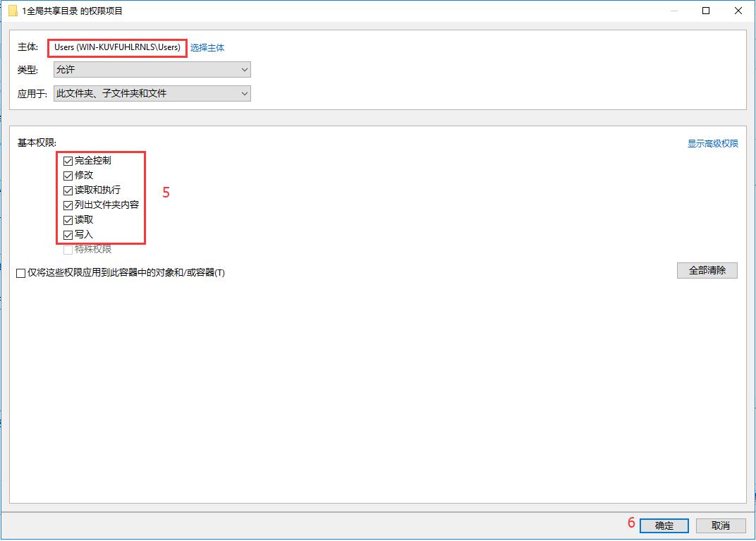
Task: Click the arrow on the 允许 combo box
Action: pos(243,69)
